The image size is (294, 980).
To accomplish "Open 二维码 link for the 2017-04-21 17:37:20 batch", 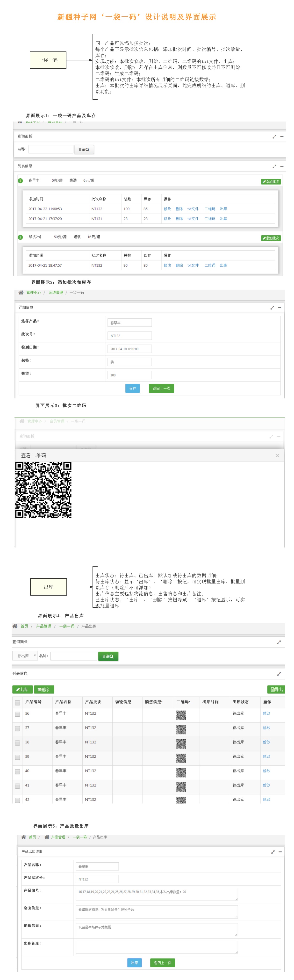I will (209, 219).
